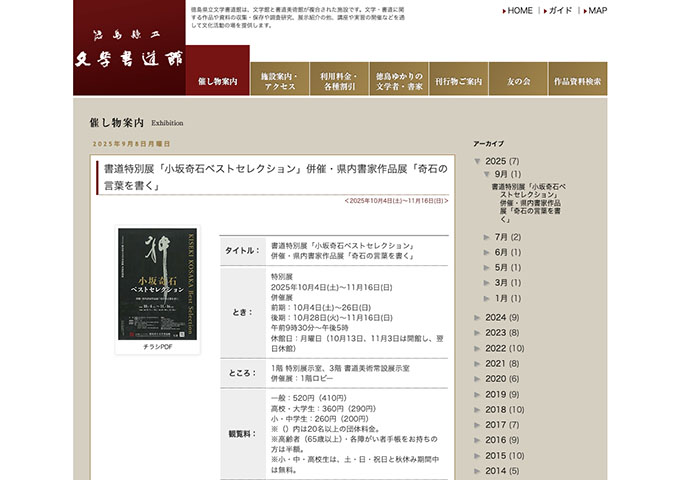The image size is (680, 480).
Task: Collapse the 2025 archive year
Action: point(478,161)
